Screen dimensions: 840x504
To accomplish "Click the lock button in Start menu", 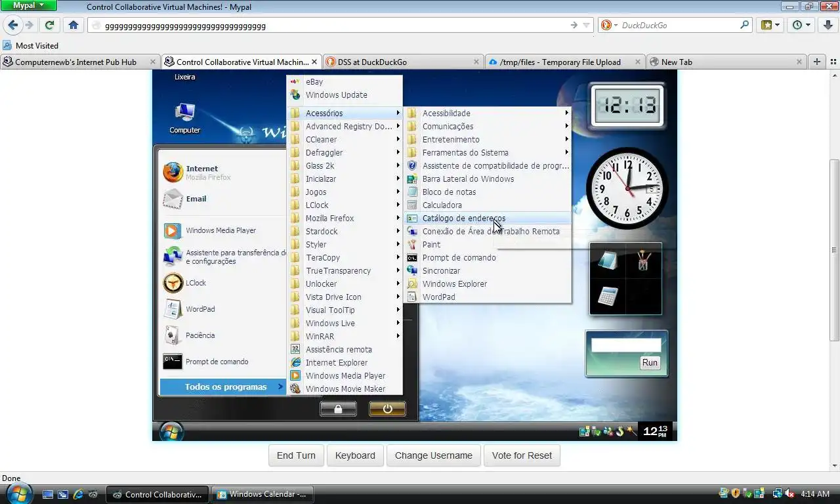I will 338,409.
